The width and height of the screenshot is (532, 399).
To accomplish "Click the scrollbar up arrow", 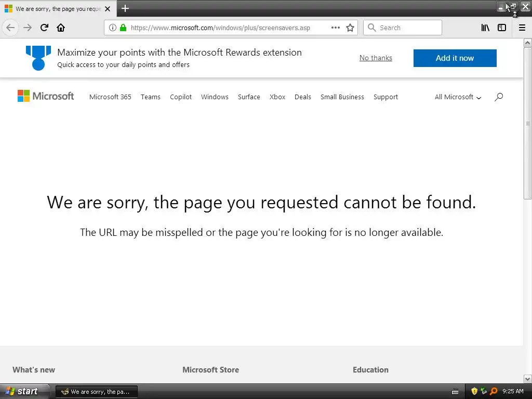I will click(x=528, y=43).
